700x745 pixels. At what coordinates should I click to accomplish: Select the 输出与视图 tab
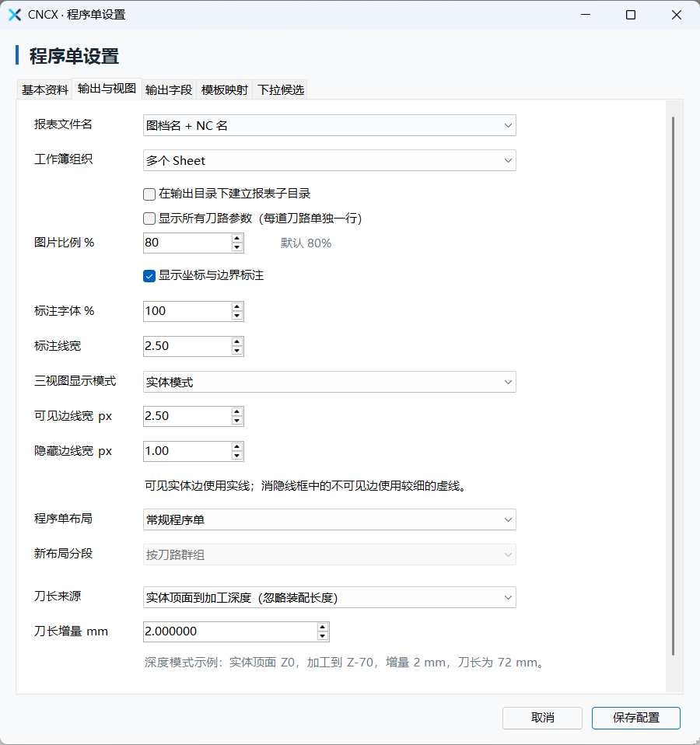pyautogui.click(x=107, y=89)
